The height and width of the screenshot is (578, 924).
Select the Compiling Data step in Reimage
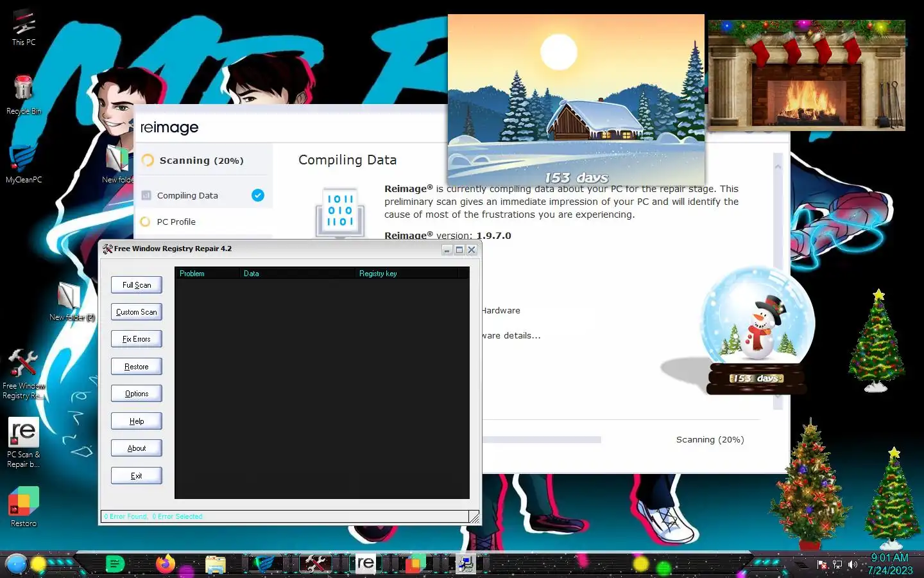204,195
